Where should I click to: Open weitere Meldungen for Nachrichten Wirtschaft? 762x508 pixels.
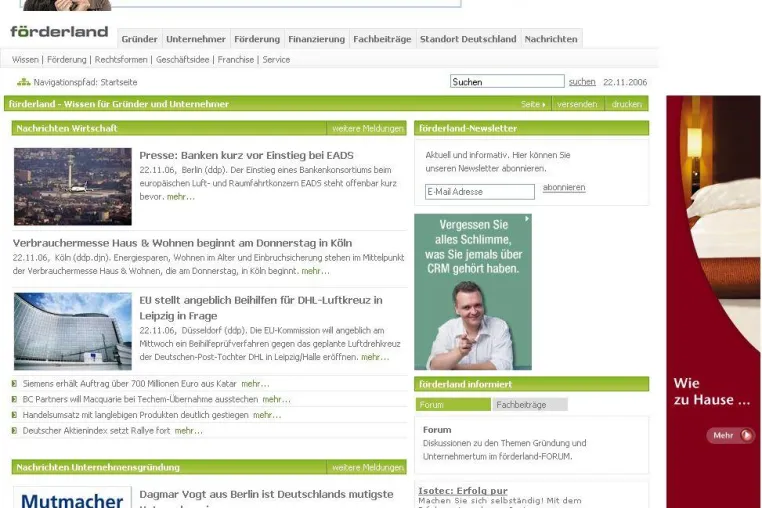[x=368, y=128]
